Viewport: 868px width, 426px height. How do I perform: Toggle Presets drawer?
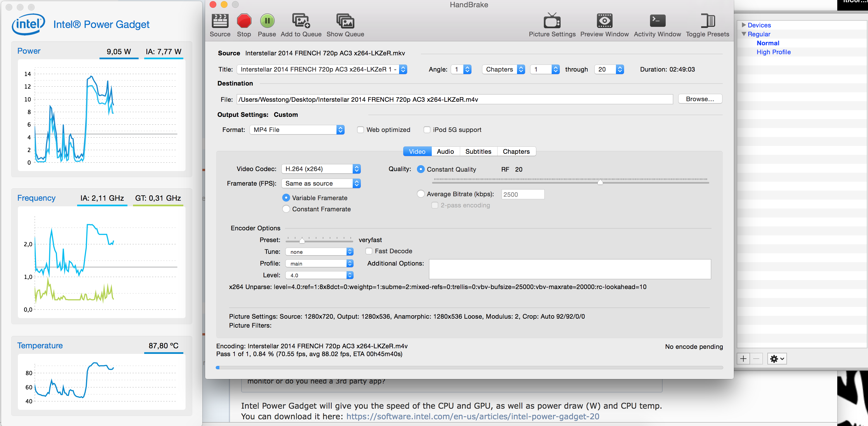[x=707, y=21]
